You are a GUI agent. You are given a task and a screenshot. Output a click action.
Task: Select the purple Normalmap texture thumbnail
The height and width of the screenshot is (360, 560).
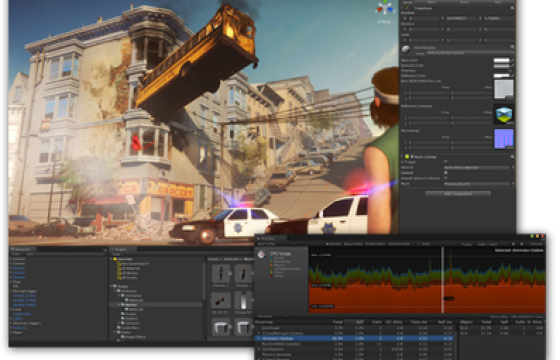tap(504, 139)
